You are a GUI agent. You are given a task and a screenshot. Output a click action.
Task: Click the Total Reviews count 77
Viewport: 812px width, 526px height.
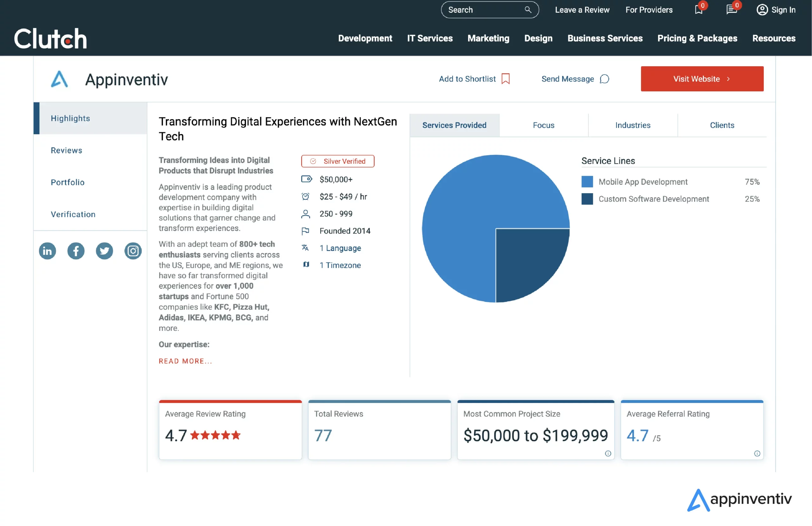(x=323, y=435)
